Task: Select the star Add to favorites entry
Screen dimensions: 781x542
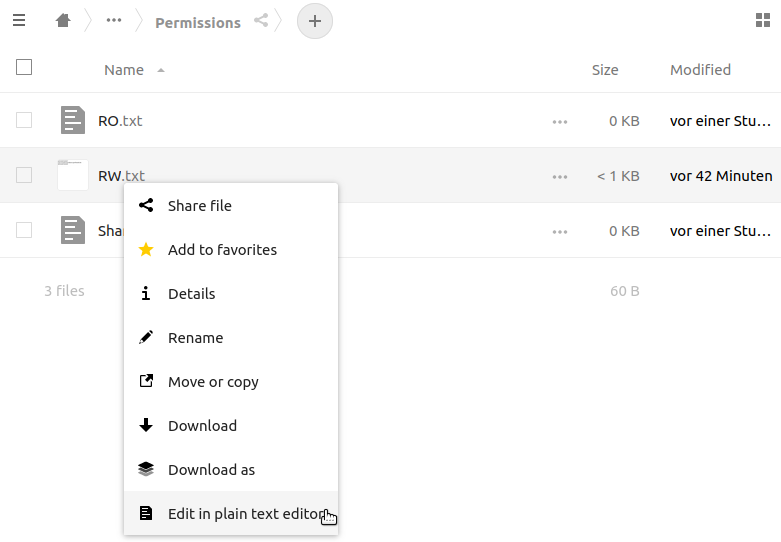Action: click(222, 250)
